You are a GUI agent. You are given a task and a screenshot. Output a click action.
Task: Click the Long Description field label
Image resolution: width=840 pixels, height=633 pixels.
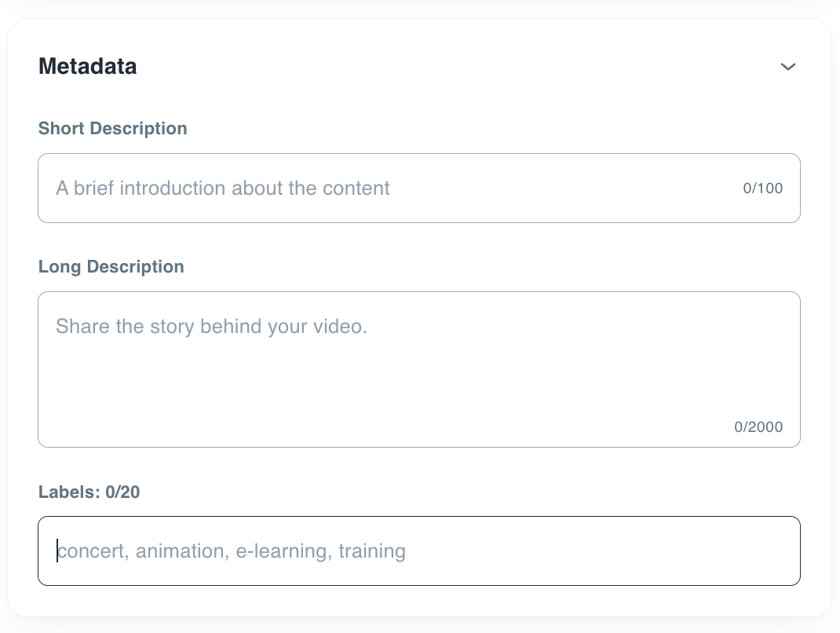[111, 267]
